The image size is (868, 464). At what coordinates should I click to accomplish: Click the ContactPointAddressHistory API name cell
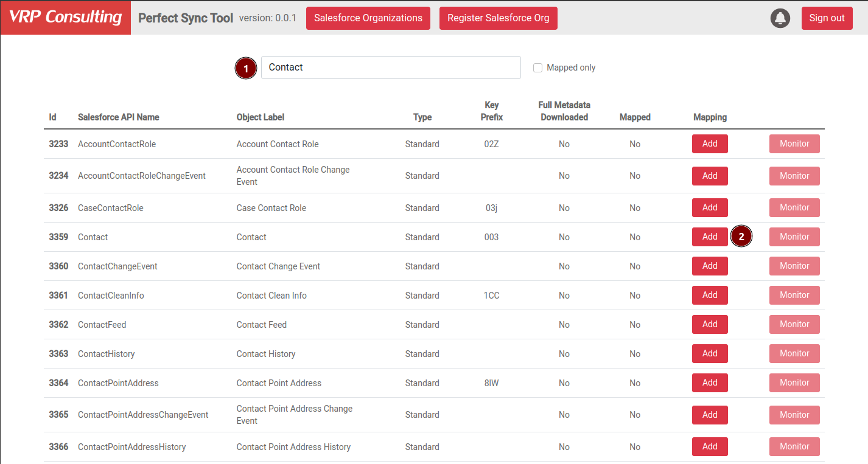click(x=132, y=447)
